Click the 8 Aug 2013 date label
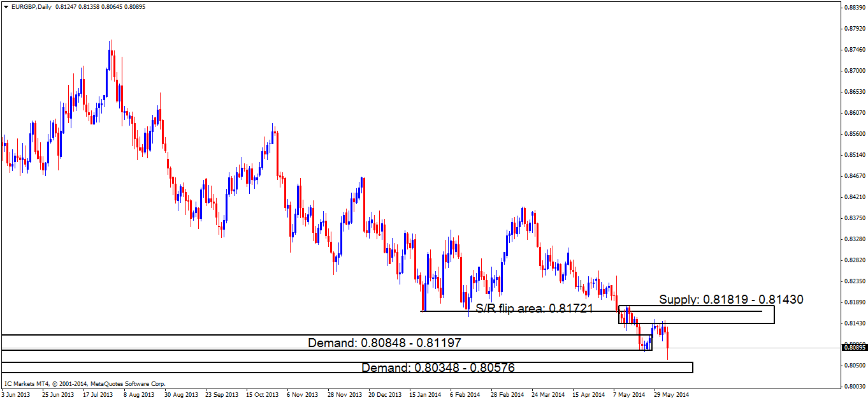The width and height of the screenshot is (868, 400). tap(138, 394)
